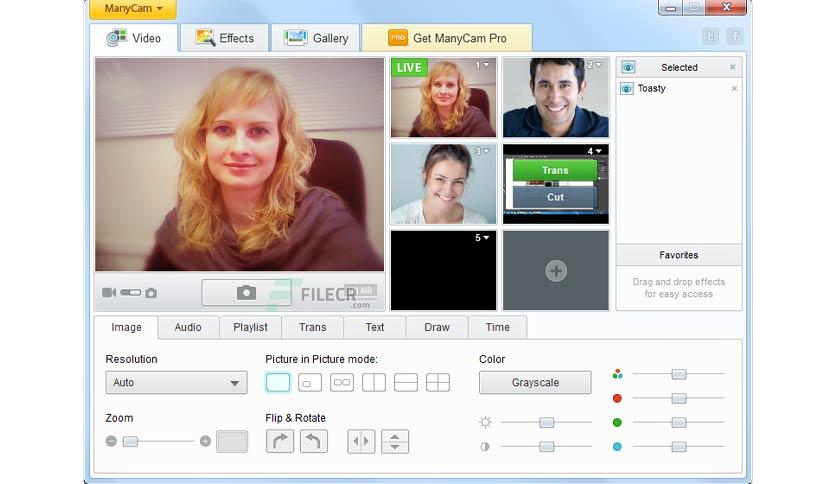This screenshot has width=836, height=484.
Task: Toggle visibility eye of Selected effects
Action: coord(628,67)
